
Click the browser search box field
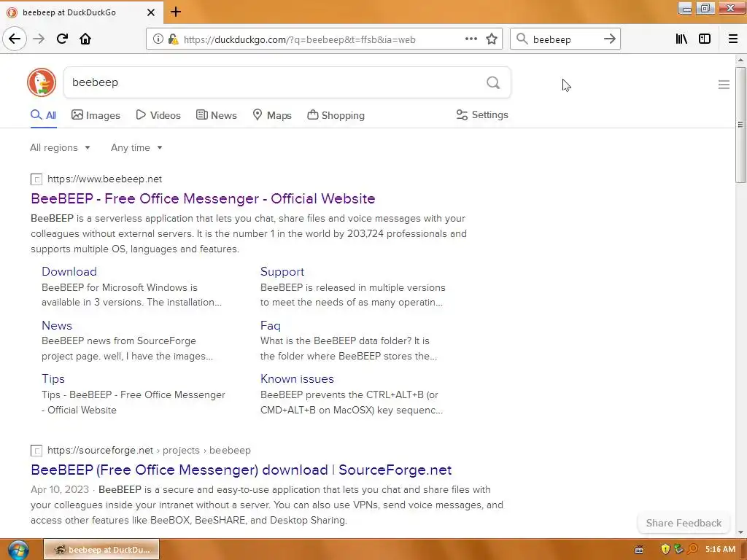point(565,39)
